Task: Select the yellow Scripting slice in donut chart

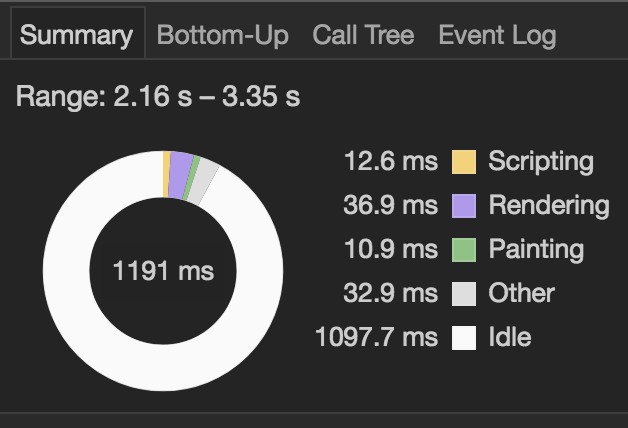Action: pos(166,174)
